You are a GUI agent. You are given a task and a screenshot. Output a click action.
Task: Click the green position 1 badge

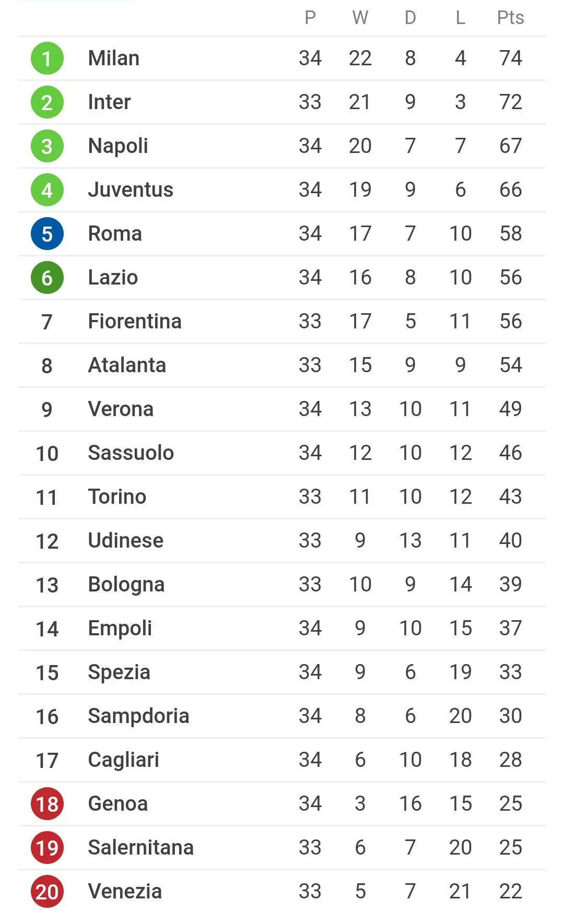[47, 58]
